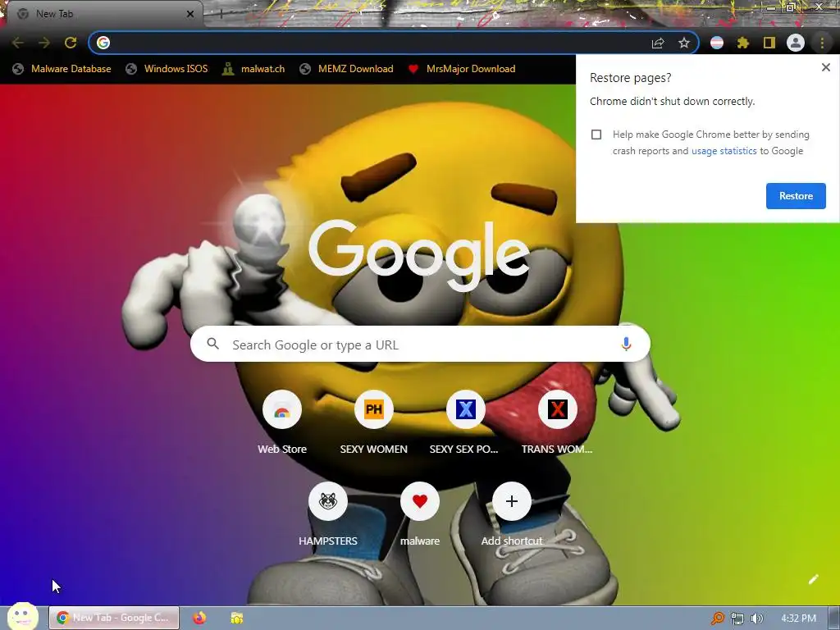The image size is (840, 630).
Task: Click the Share this page icon
Action: click(x=658, y=43)
